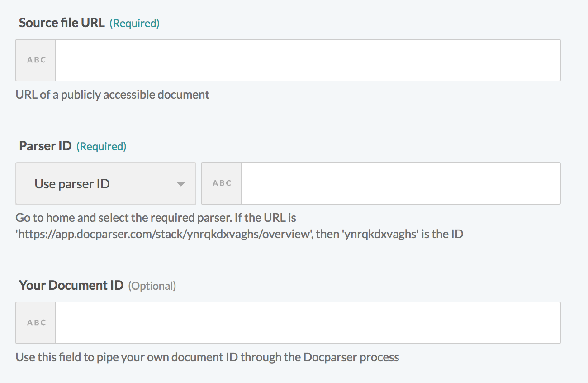Image resolution: width=588 pixels, height=383 pixels.
Task: Click the 'URL of a publicly accessible document' hint
Action: click(113, 95)
